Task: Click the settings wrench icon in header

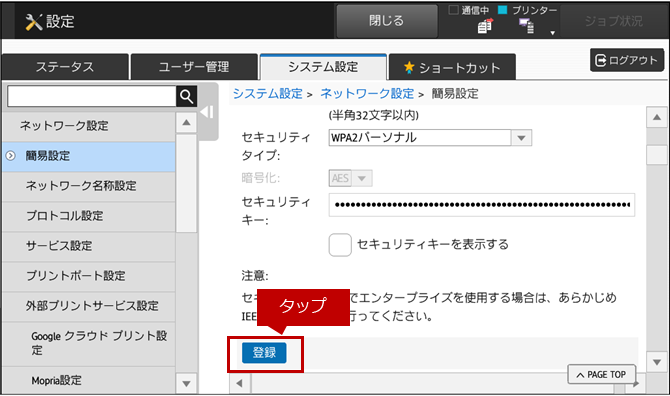Action: [34, 22]
